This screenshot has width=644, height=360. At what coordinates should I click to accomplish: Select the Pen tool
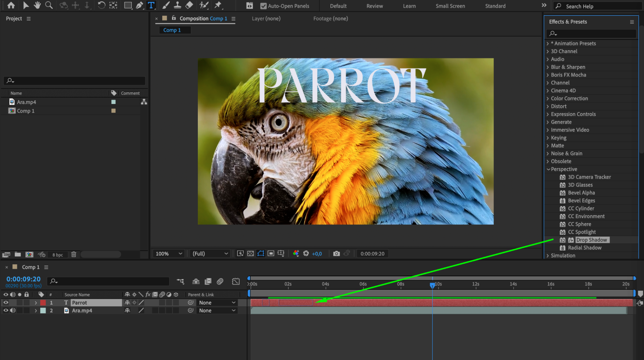[139, 5]
